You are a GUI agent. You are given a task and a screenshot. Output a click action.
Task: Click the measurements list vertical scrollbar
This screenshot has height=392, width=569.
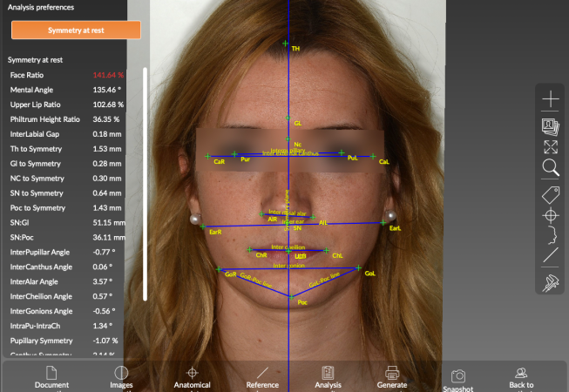146,184
